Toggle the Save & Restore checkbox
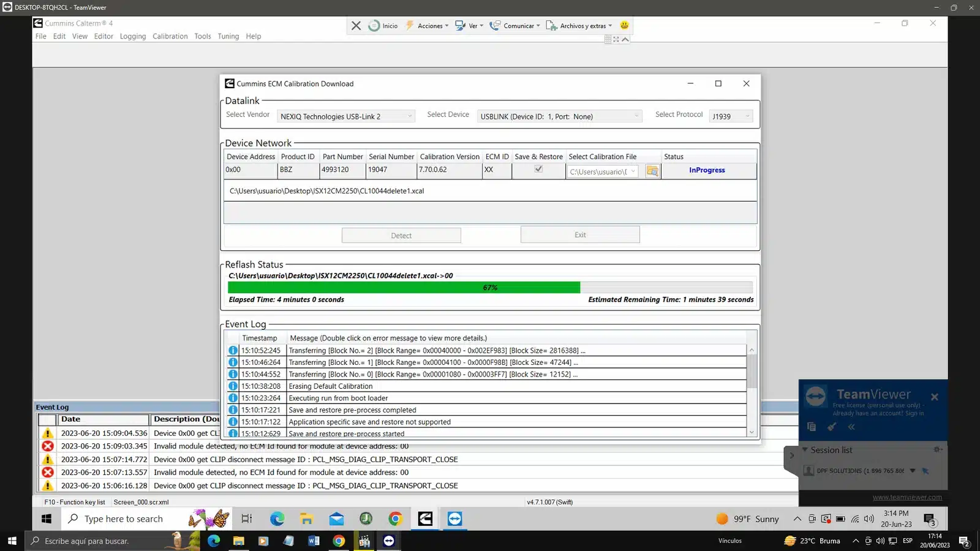Viewport: 980px width, 551px height. (x=538, y=170)
